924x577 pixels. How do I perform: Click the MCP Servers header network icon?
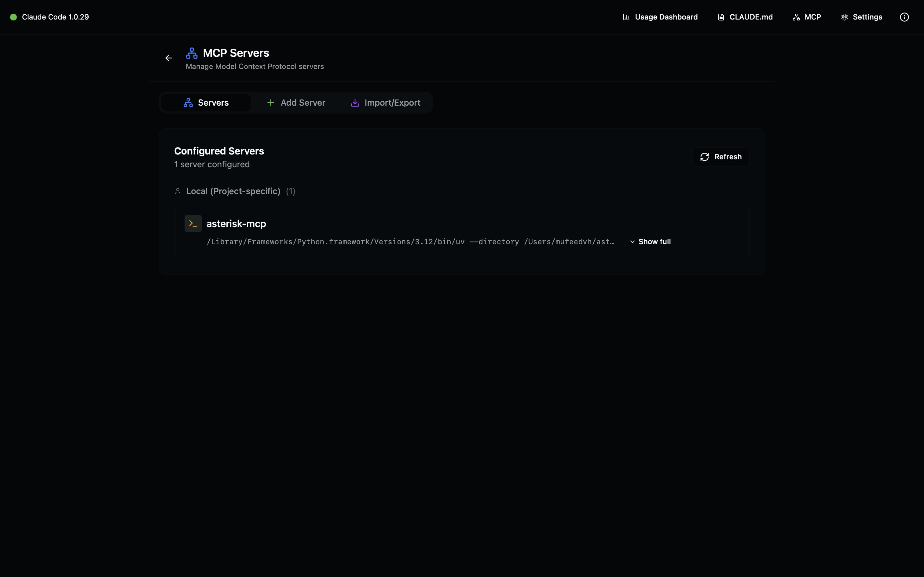coord(192,53)
